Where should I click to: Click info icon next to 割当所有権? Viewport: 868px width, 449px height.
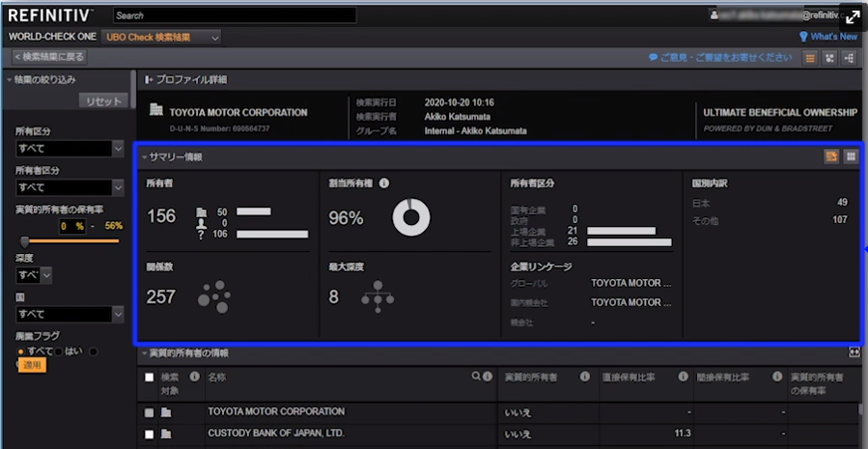384,183
